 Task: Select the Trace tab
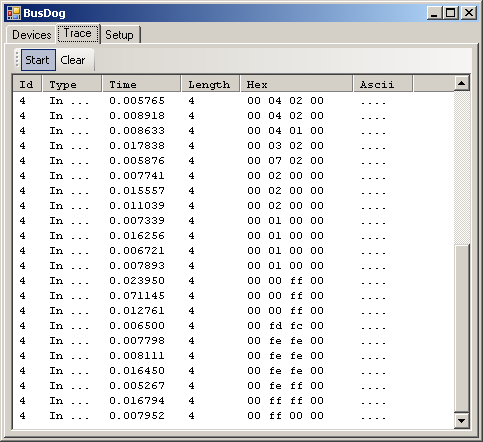[x=78, y=33]
